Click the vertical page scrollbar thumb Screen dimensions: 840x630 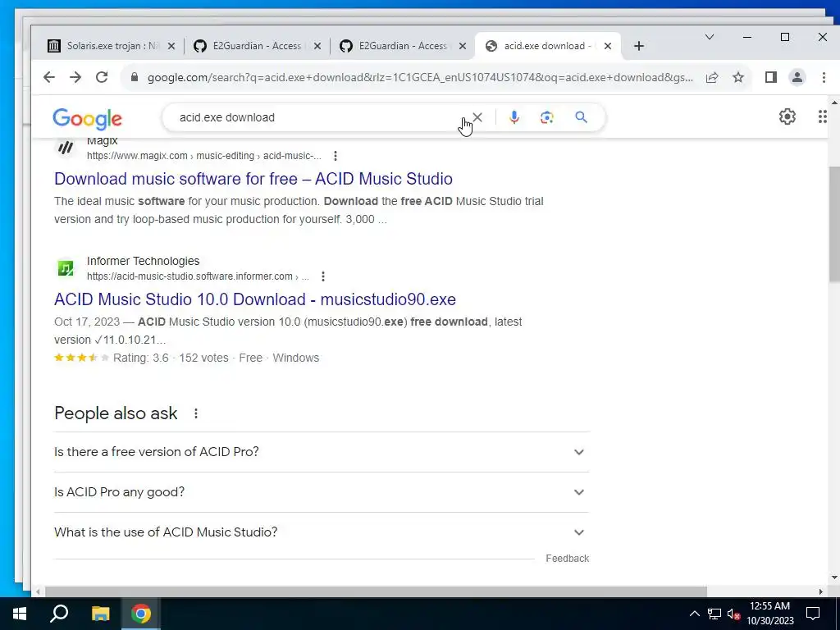click(x=834, y=224)
